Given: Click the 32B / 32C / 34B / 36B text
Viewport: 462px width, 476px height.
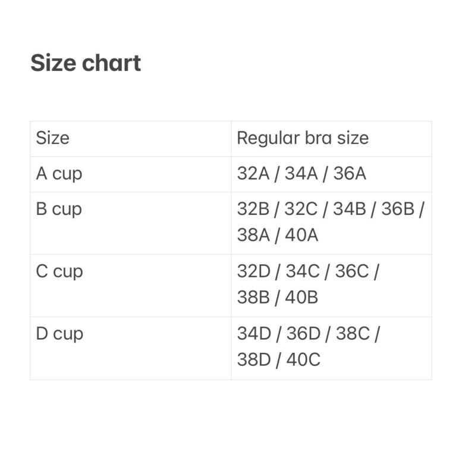Looking at the screenshot, I should click(330, 209).
